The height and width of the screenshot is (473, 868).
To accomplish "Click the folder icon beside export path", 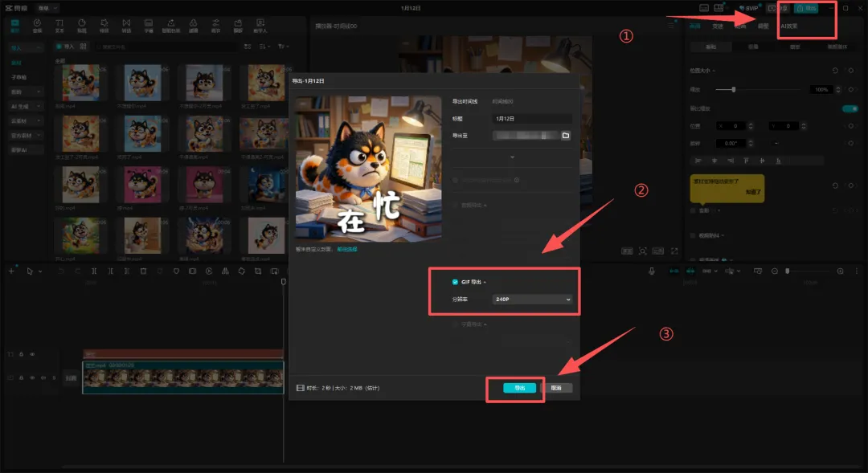I will click(566, 136).
